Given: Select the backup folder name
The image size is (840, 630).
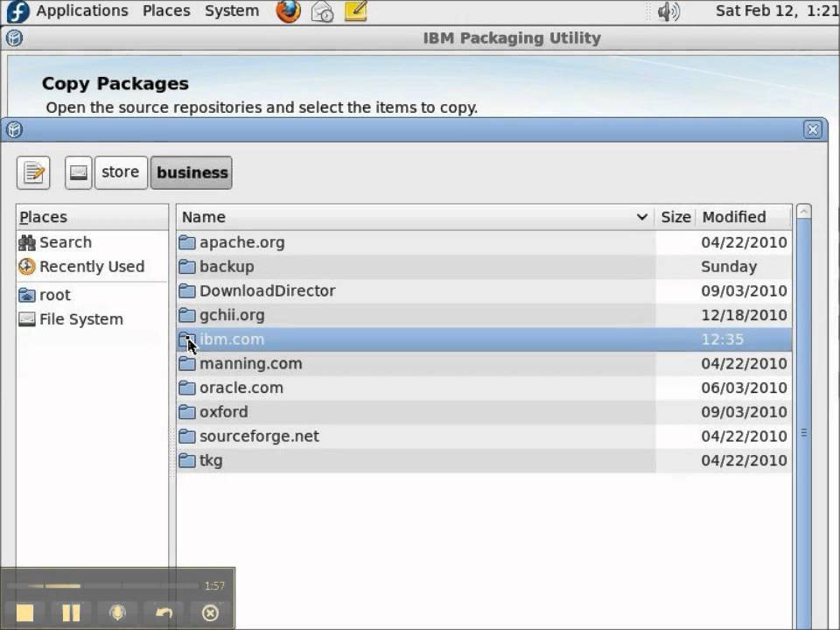Looking at the screenshot, I should 227,267.
